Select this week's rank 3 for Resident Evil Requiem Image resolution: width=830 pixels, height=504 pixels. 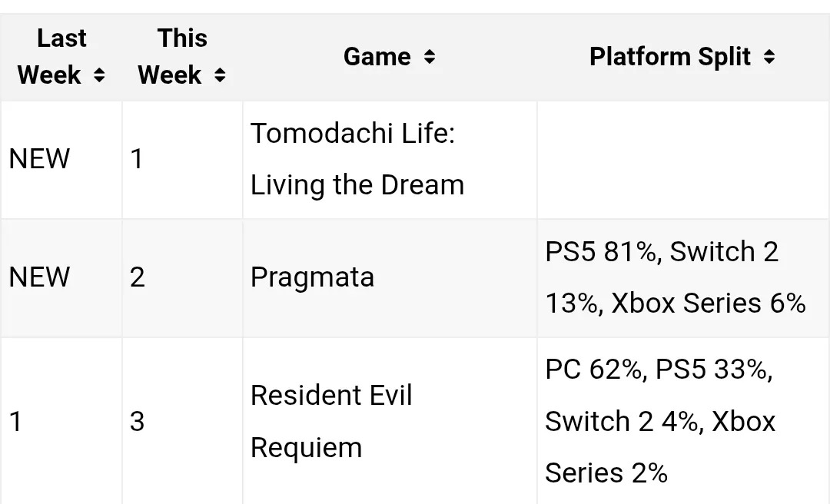(x=138, y=421)
